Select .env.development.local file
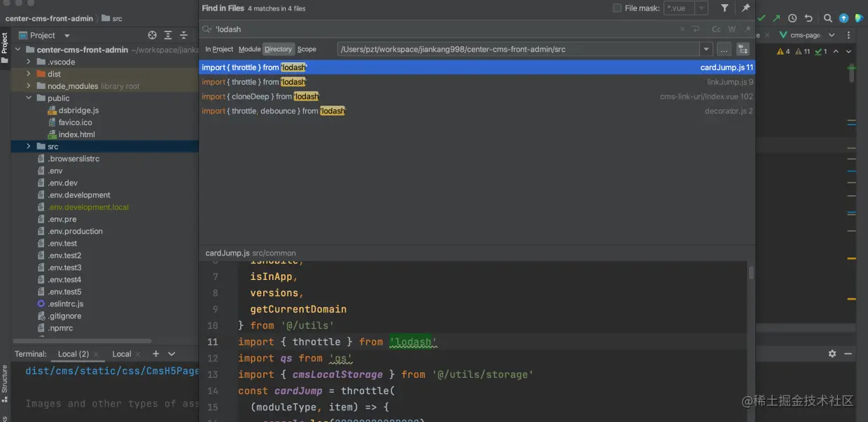The height and width of the screenshot is (422, 868). click(x=88, y=207)
